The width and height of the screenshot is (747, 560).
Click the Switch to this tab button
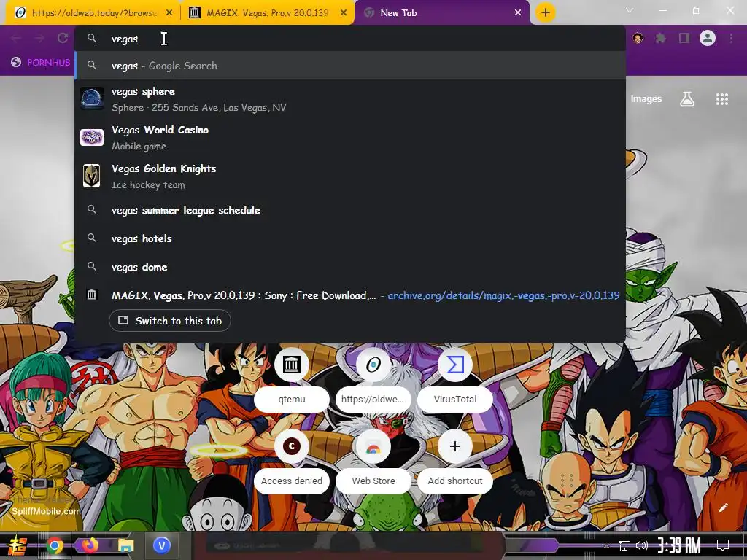tap(169, 321)
